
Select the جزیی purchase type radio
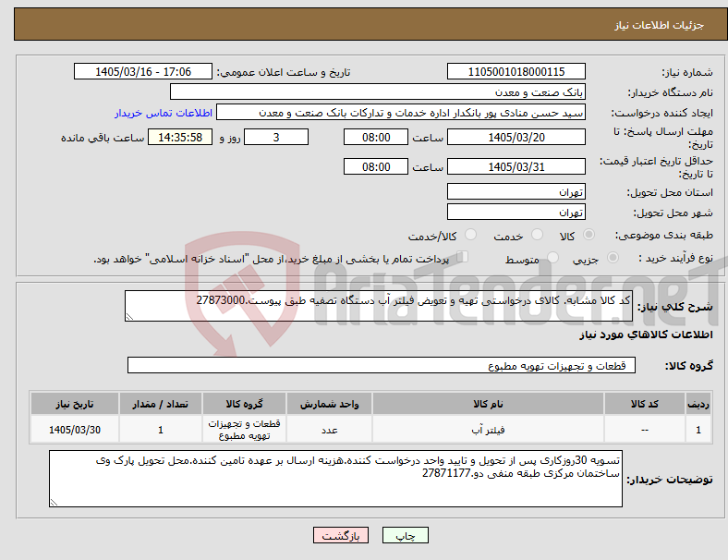click(613, 258)
